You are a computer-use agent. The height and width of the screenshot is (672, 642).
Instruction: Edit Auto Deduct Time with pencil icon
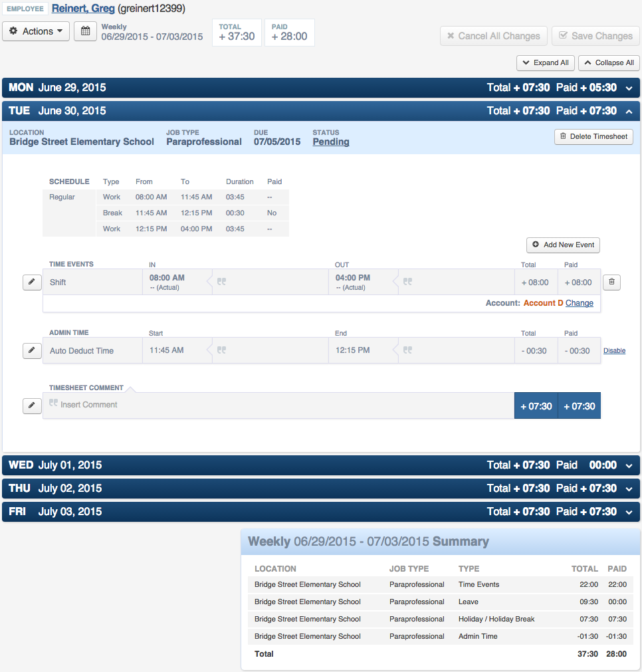32,351
